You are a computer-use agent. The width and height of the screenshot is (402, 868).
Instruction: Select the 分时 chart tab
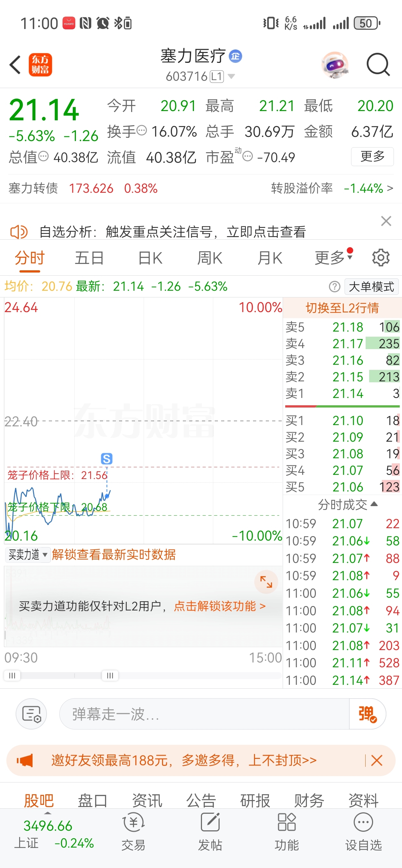tap(30, 258)
